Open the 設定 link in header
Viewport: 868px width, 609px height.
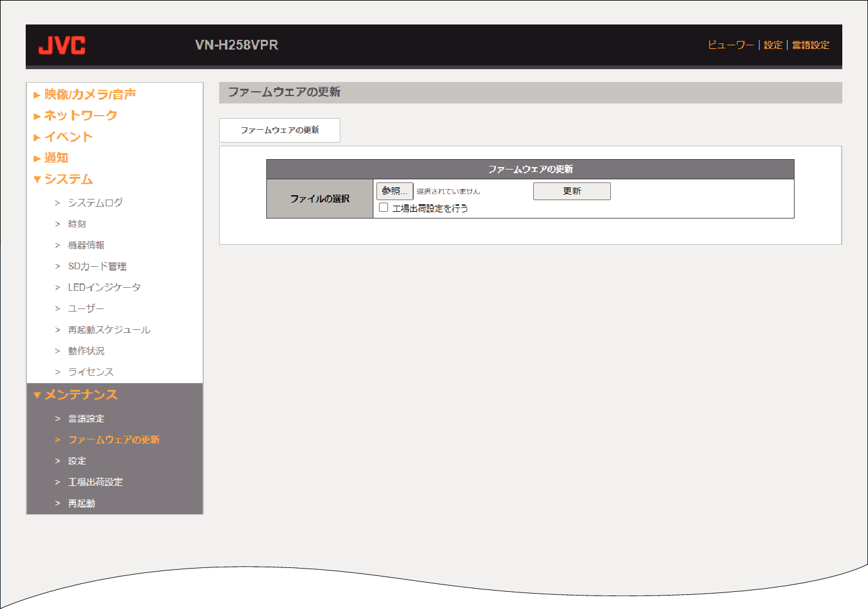pyautogui.click(x=773, y=45)
